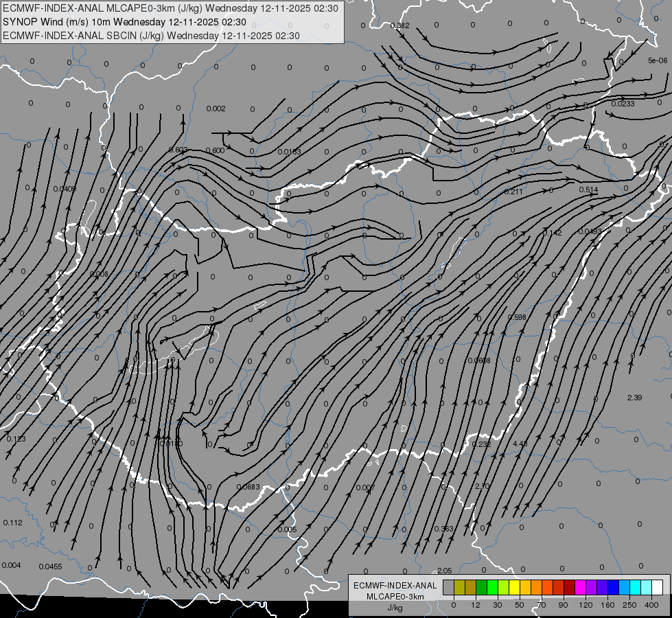Click the SYNOP Wind 10m title line
The image size is (672, 618).
124,22
